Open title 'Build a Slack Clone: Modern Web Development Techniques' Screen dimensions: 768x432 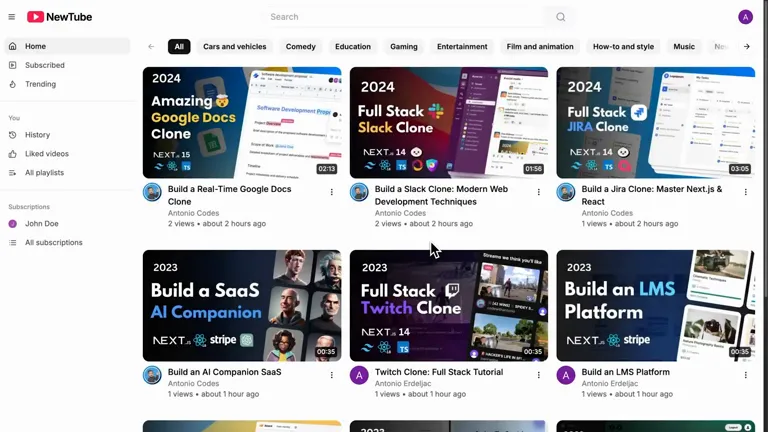[x=441, y=195]
